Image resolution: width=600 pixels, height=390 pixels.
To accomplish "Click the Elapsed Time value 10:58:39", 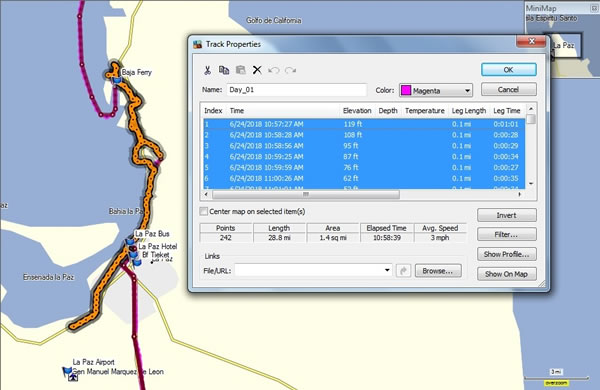I will click(x=386, y=238).
